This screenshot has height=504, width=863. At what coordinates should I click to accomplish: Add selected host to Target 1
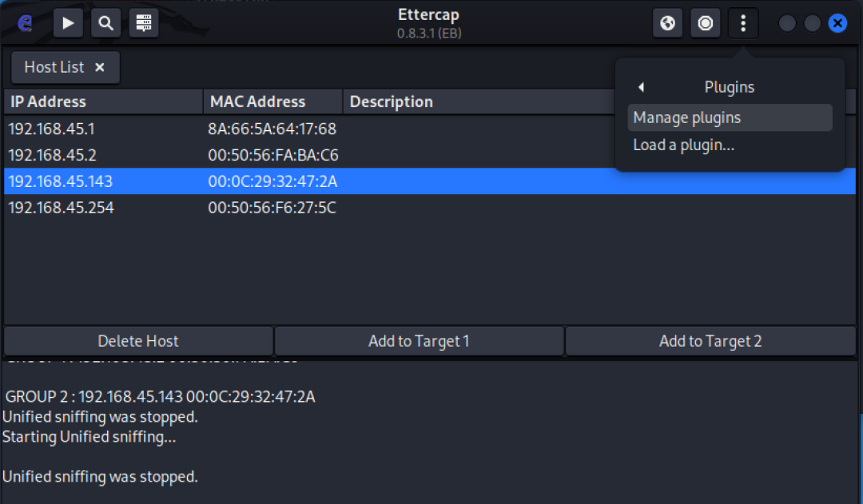click(419, 340)
